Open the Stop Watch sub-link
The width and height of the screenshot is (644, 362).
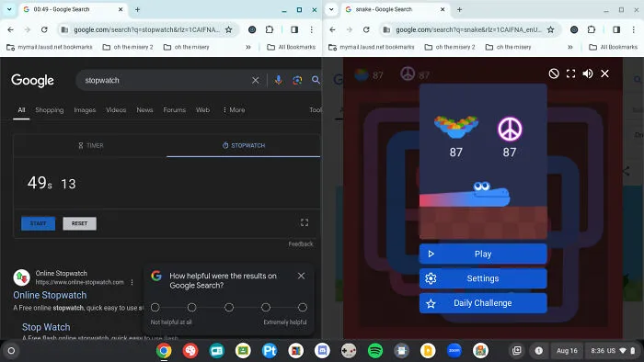(x=46, y=327)
